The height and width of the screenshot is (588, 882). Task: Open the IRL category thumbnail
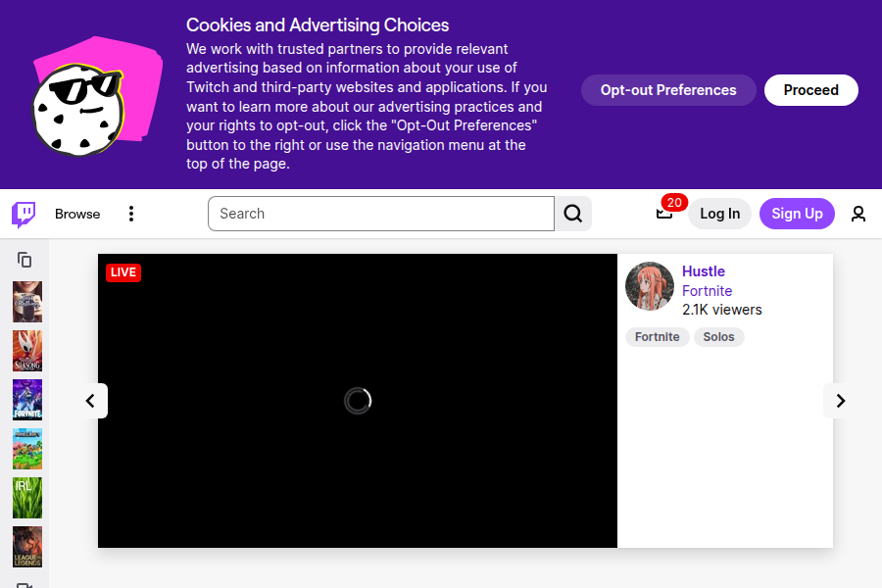(x=27, y=498)
